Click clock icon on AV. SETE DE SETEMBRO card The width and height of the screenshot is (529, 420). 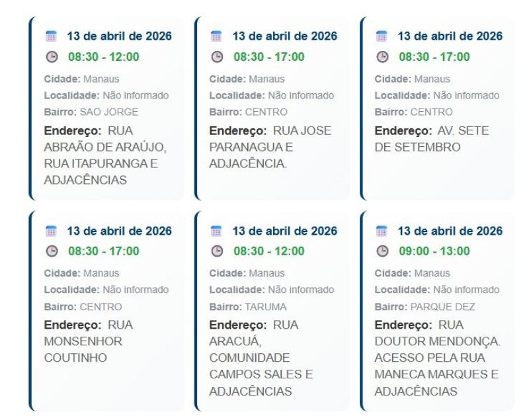[x=381, y=57]
